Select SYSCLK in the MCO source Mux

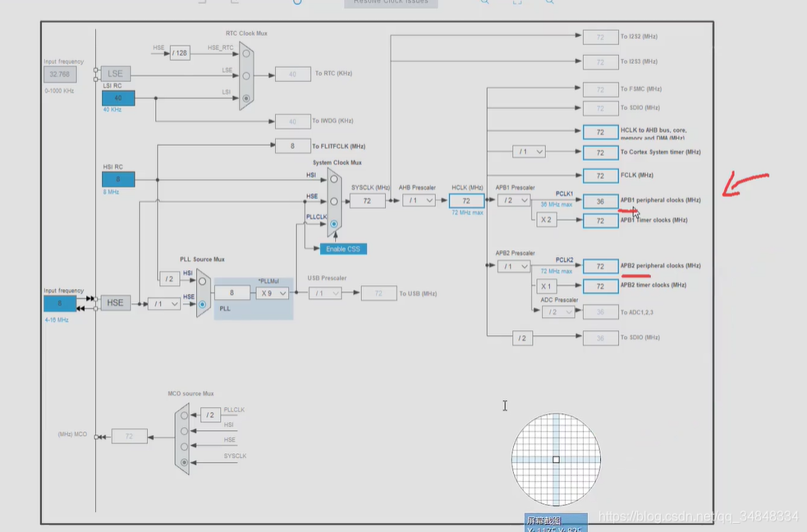184,462
